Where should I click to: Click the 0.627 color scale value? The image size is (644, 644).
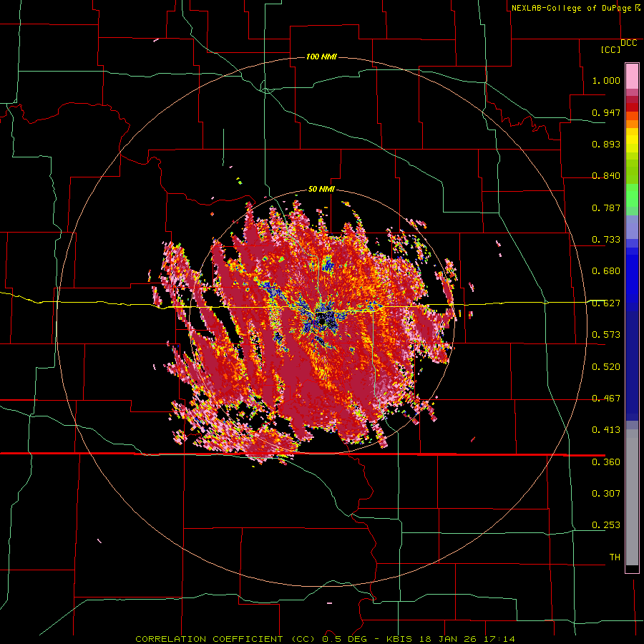tap(606, 303)
